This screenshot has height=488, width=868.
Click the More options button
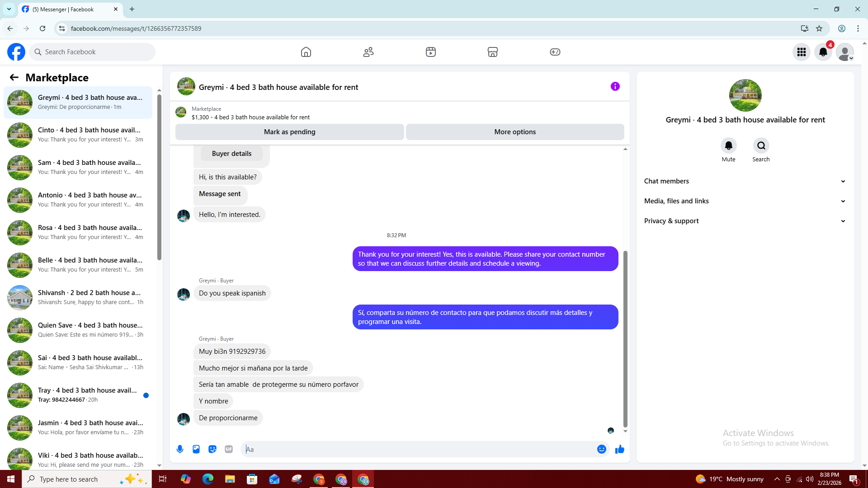coord(515,132)
